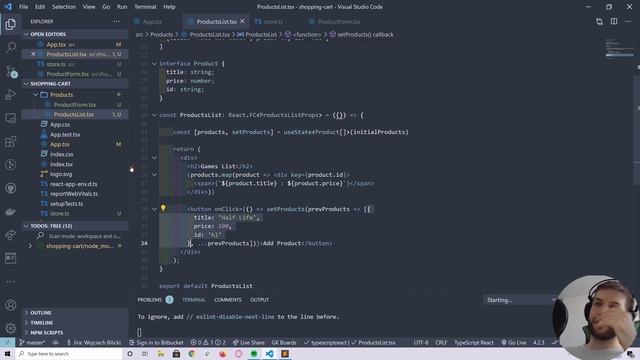
Task: Open the Docker view in the activity bar
Action: (11, 211)
